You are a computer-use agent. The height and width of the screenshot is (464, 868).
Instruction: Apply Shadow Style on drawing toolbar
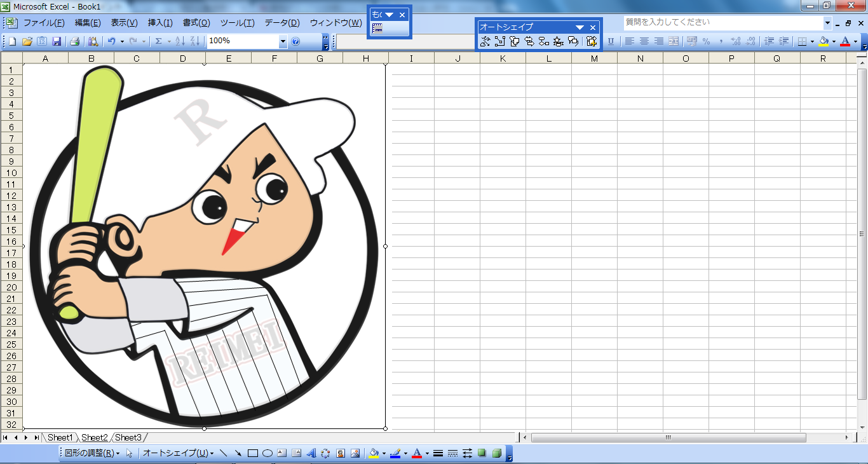click(482, 453)
